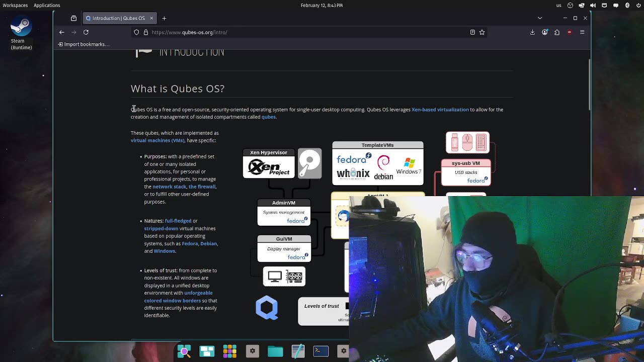Open Firefox View recent browsing button
Screen dimensions: 644x362
point(74,18)
